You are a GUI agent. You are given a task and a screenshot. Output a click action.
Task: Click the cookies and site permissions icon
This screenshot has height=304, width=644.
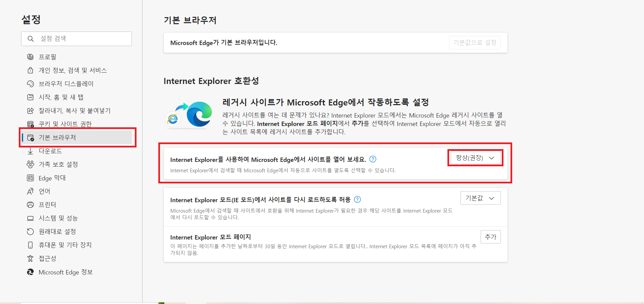[x=30, y=124]
